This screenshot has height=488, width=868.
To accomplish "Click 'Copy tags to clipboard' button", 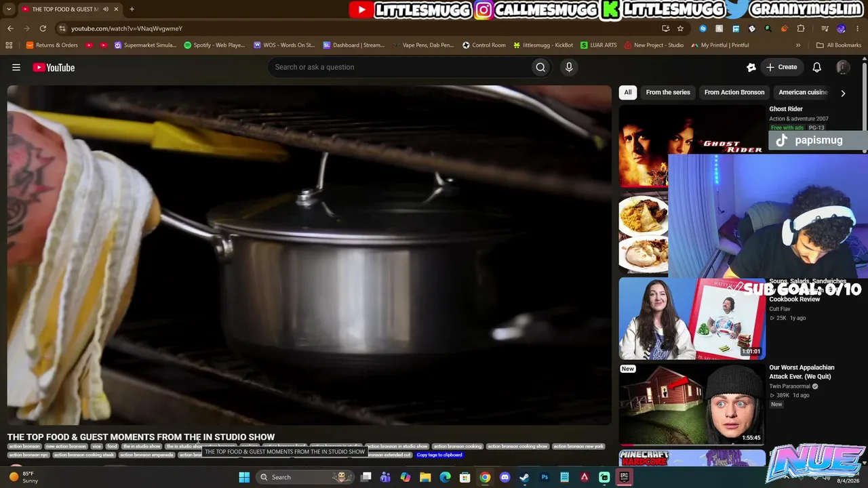I will pos(439,455).
